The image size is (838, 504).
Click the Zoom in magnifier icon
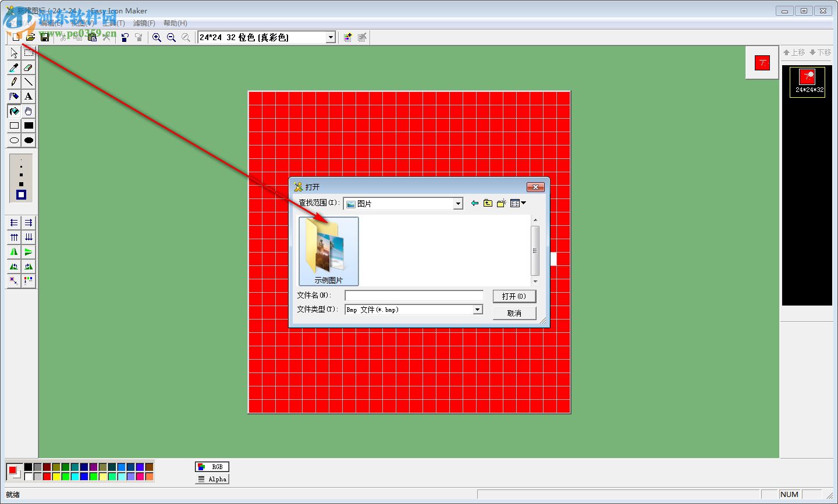pos(156,37)
